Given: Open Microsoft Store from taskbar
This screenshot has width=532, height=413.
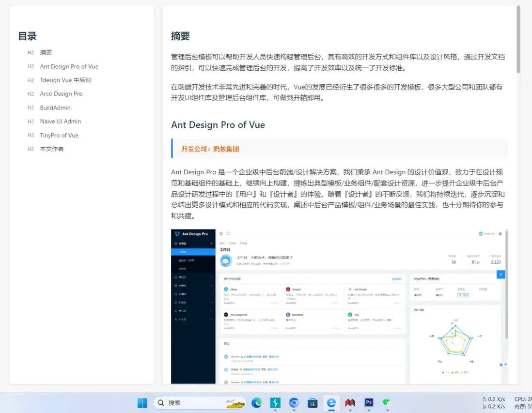Looking at the screenshot, I should (313, 402).
